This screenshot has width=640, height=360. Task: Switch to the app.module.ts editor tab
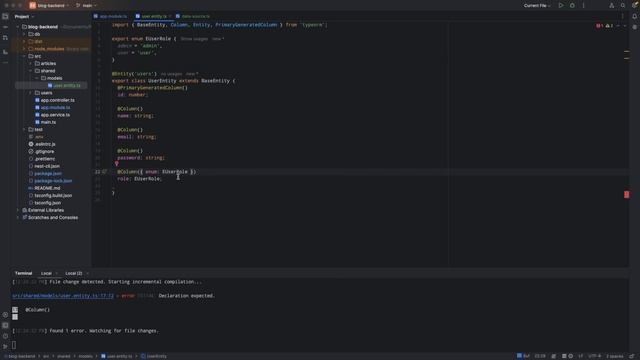click(x=110, y=16)
